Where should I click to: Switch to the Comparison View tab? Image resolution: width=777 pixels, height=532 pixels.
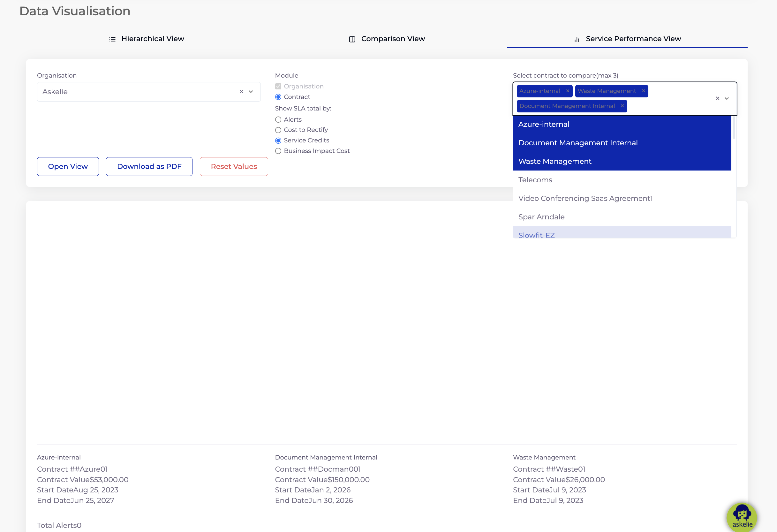[x=387, y=39]
